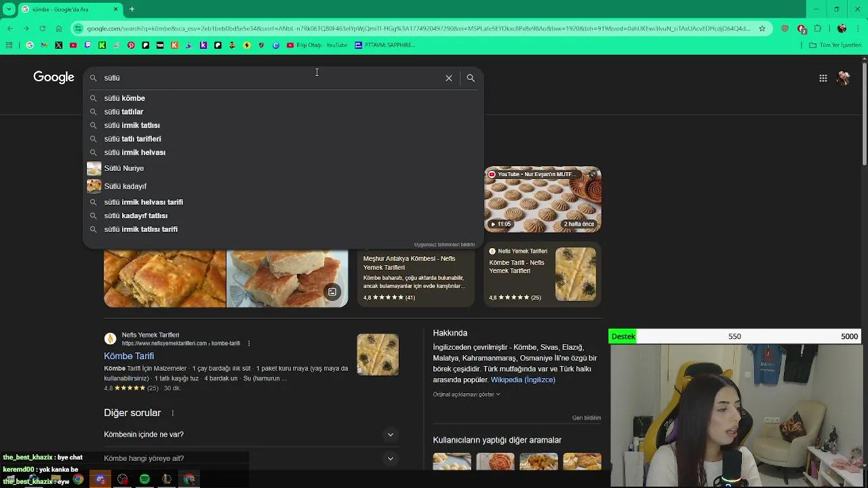This screenshot has width=868, height=488.
Task: Click inside the 'sütlü' search input field
Action: coord(271,78)
